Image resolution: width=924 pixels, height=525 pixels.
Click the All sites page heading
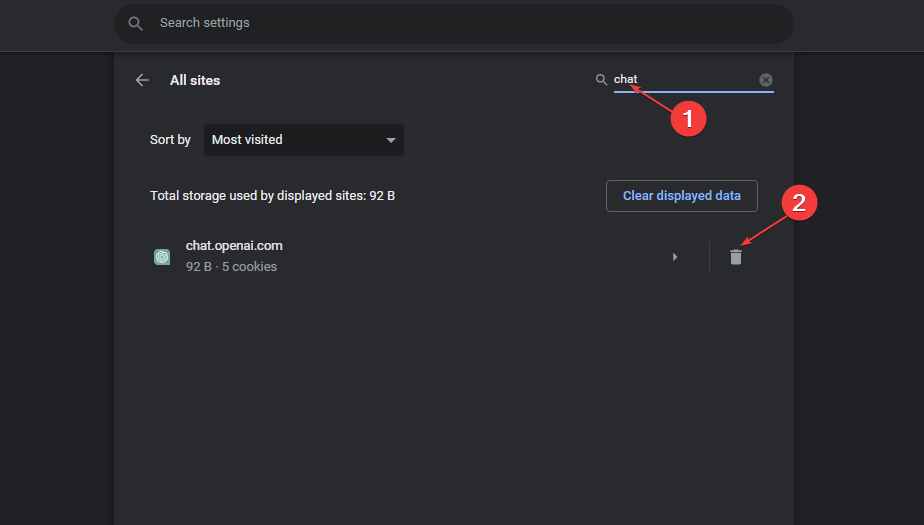195,80
